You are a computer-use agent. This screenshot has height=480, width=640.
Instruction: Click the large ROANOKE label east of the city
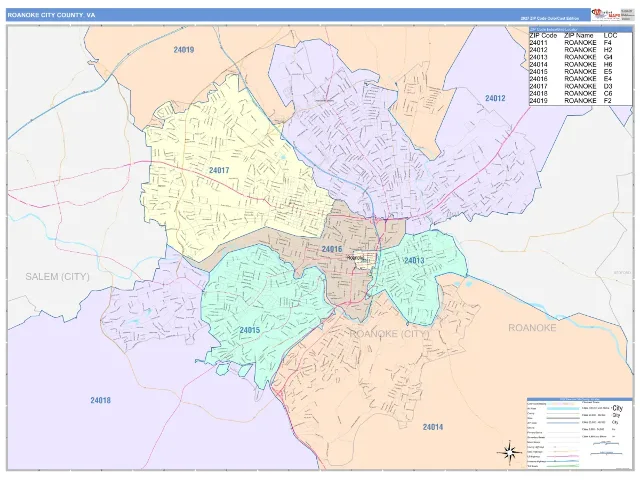coord(532,328)
